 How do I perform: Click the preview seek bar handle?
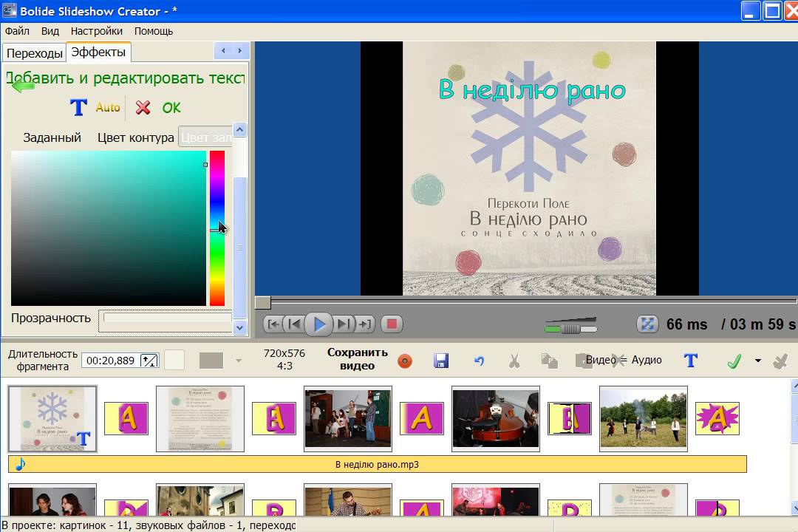pyautogui.click(x=262, y=302)
